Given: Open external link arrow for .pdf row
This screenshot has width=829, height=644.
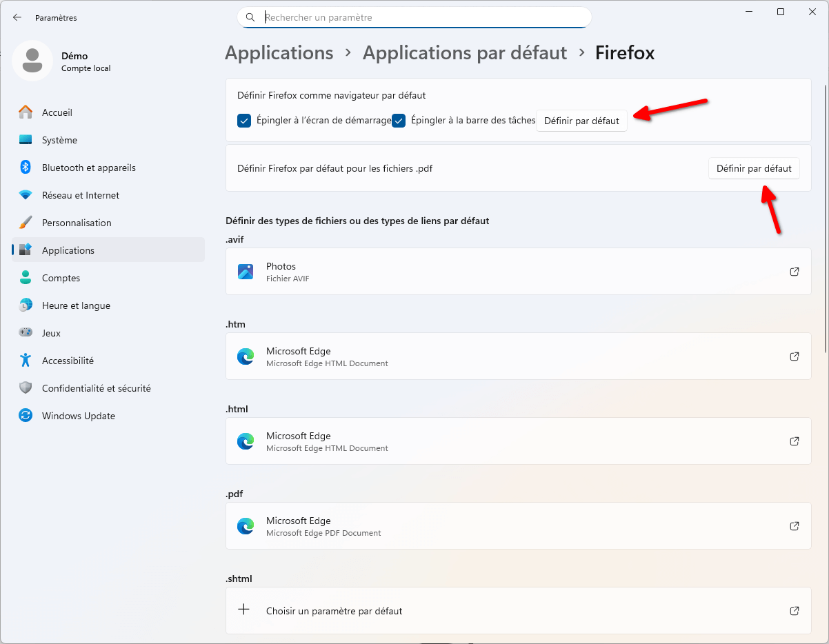Looking at the screenshot, I should click(x=795, y=526).
